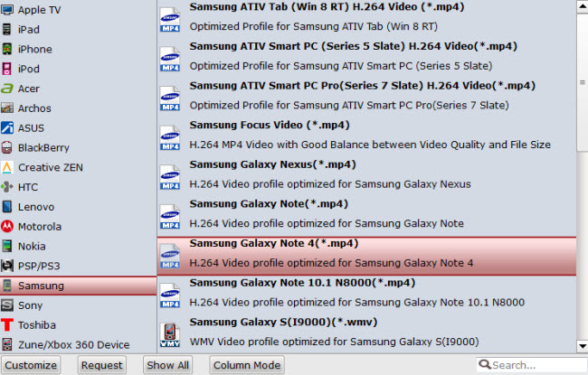Viewport: 588px width, 375px height.
Task: Click the red Toshiba T icon
Action: tap(7, 324)
